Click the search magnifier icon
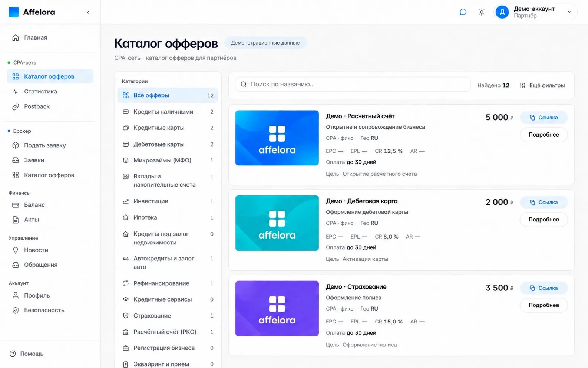Screen dimensions: 588x368 pos(244,84)
